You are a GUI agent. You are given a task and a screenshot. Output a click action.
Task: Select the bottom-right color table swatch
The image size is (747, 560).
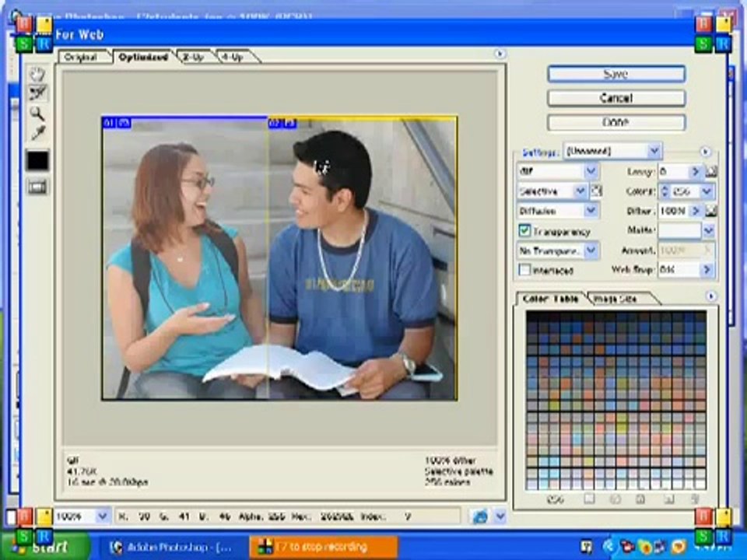point(700,483)
